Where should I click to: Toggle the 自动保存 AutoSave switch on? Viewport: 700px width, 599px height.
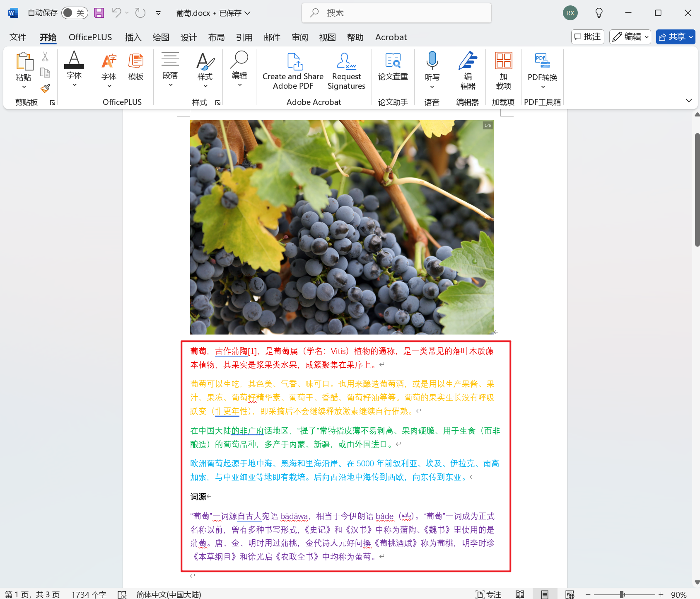coord(75,13)
